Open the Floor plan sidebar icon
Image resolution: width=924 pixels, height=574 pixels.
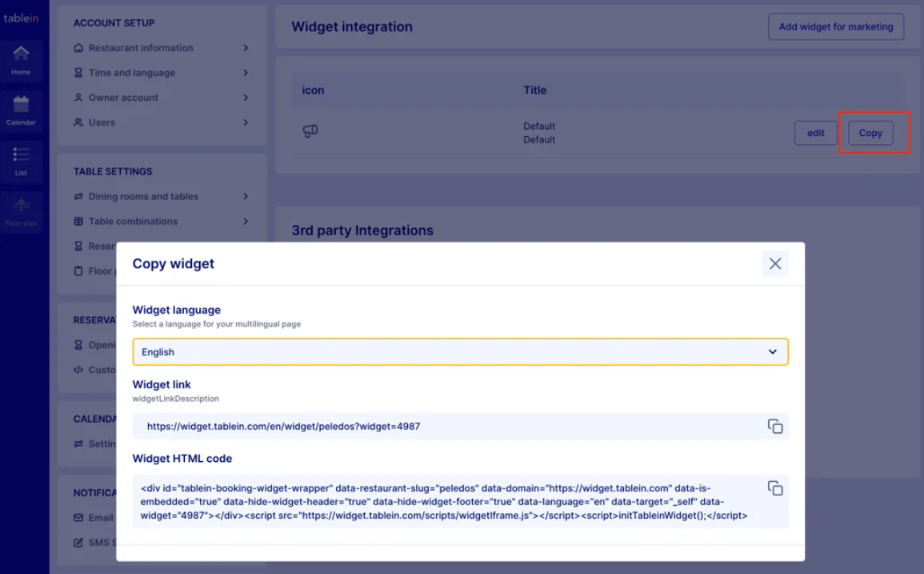pos(21,212)
